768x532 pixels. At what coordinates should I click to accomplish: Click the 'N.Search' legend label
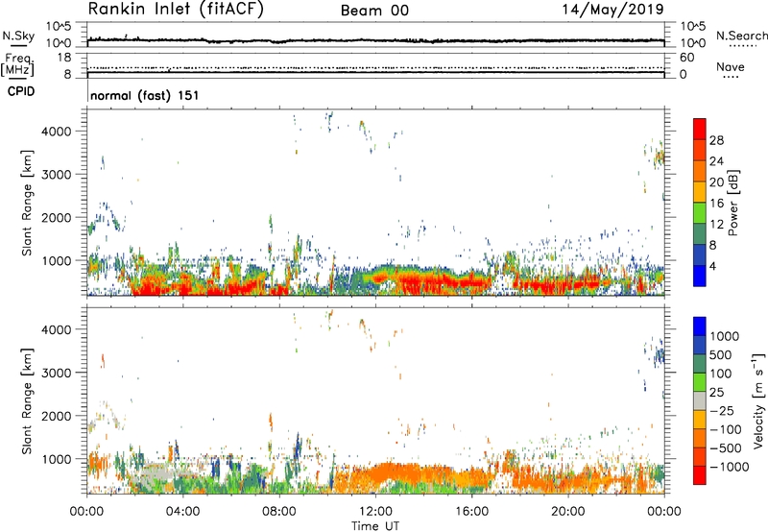point(741,36)
